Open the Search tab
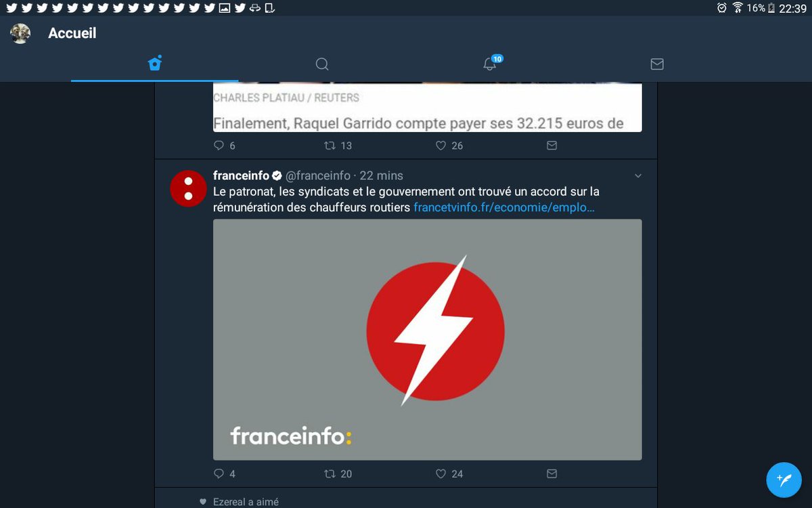812x508 pixels. (322, 64)
